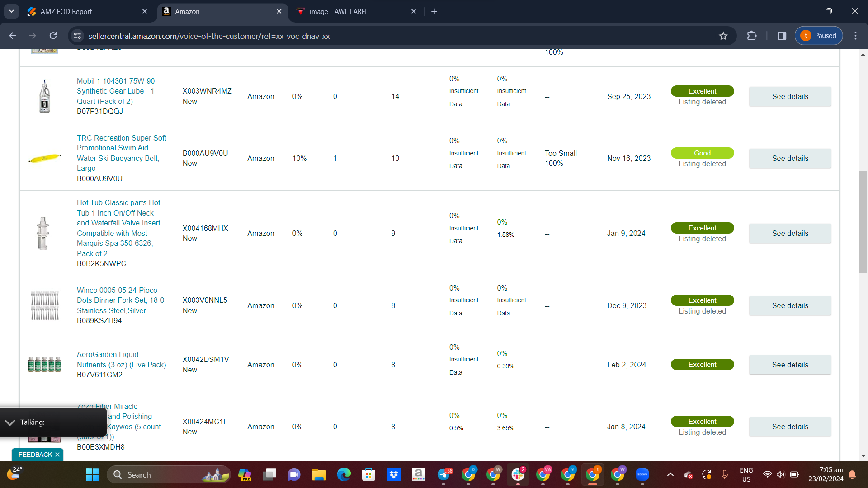Image resolution: width=868 pixels, height=488 pixels.
Task: Click the Winco fork set thumbnail
Action: [44, 305]
